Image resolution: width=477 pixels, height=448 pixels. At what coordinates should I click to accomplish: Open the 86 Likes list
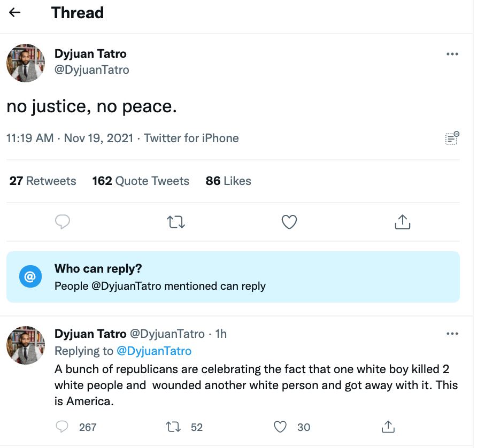(228, 181)
